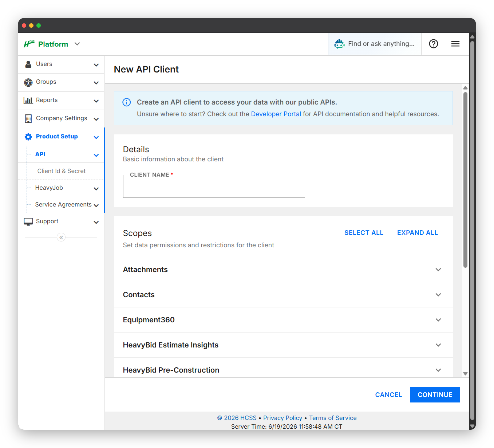494x448 pixels.
Task: Expand the Reports menu chevron
Action: pyautogui.click(x=96, y=101)
